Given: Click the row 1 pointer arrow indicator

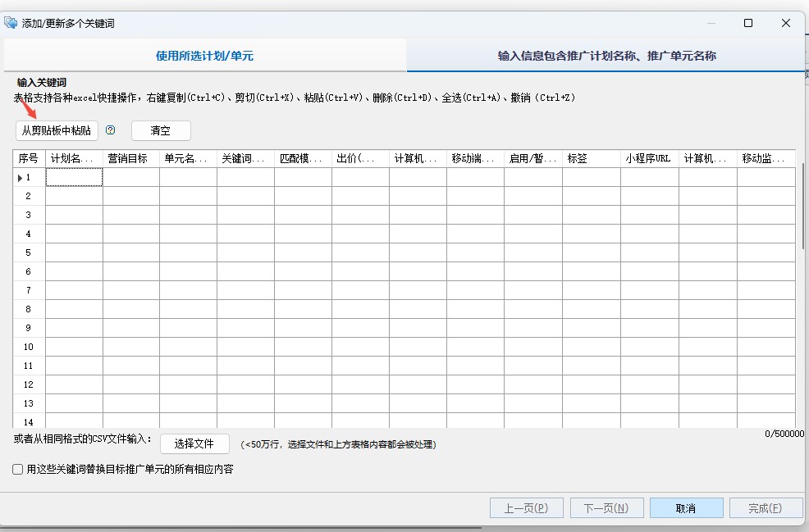Looking at the screenshot, I should pyautogui.click(x=20, y=177).
